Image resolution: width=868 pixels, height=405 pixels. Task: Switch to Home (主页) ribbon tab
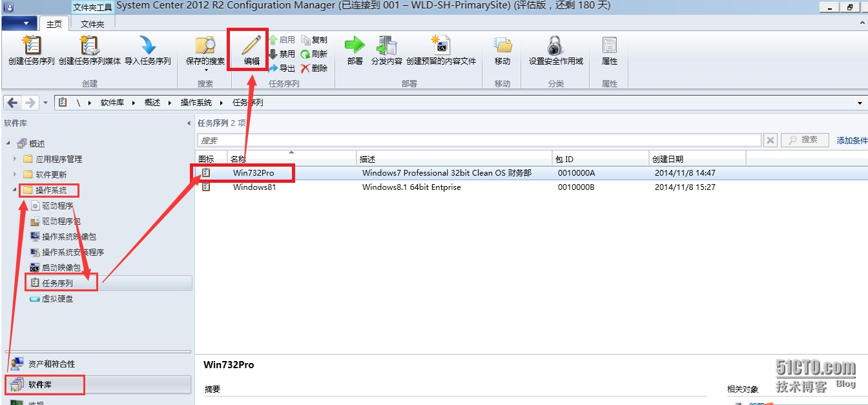[x=54, y=24]
